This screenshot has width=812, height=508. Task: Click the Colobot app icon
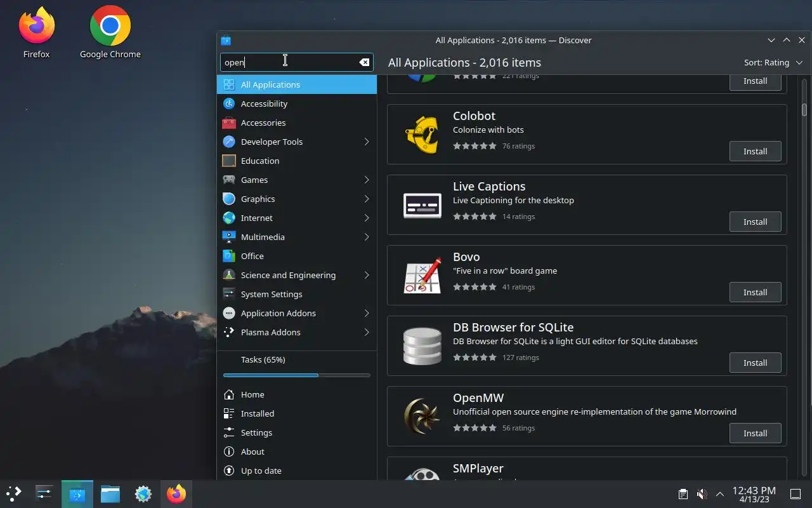[422, 134]
